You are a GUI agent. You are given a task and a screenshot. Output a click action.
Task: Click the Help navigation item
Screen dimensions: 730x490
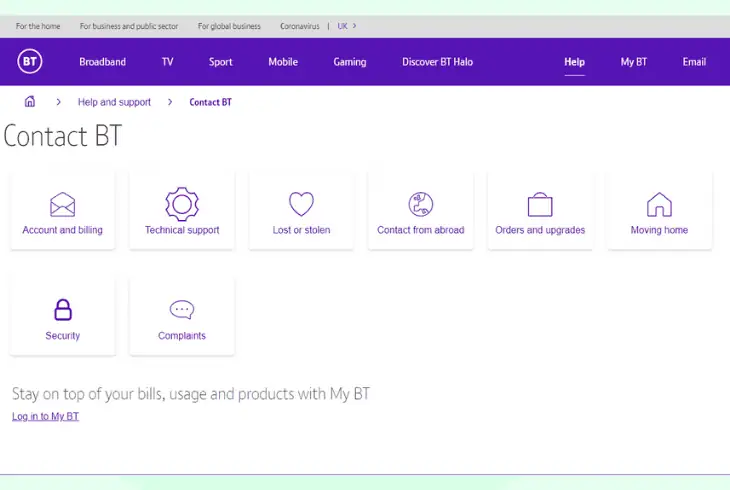point(575,62)
